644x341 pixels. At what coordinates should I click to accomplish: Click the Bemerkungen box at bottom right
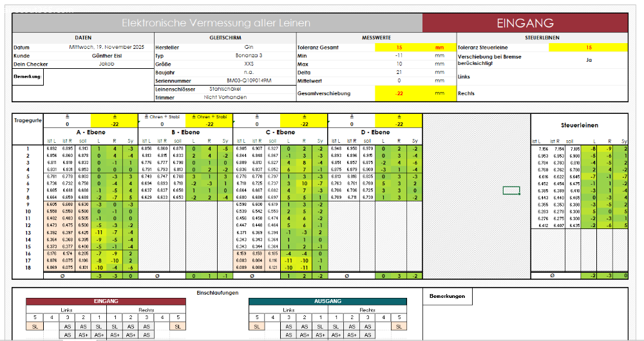[x=448, y=297]
